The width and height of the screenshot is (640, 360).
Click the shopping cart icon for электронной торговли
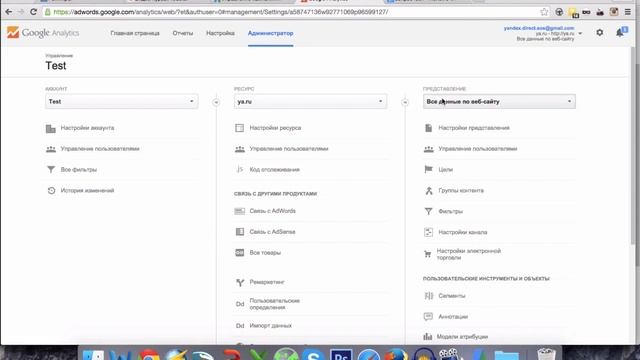pyautogui.click(x=427, y=254)
